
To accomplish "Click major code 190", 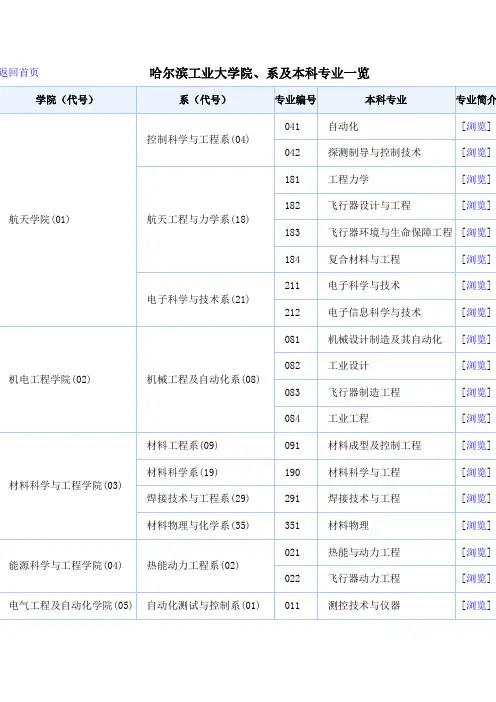I will [292, 472].
